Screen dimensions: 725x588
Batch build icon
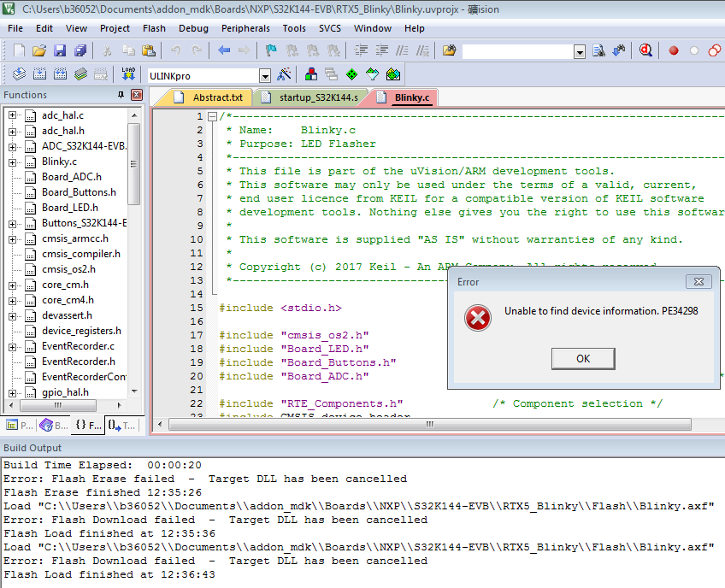point(81,74)
